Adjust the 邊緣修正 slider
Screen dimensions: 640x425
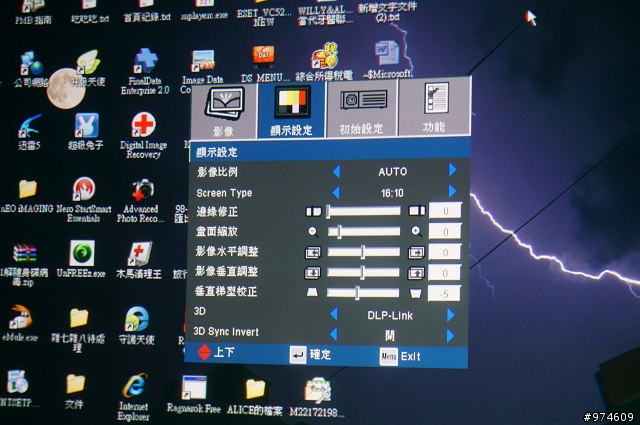363,211
